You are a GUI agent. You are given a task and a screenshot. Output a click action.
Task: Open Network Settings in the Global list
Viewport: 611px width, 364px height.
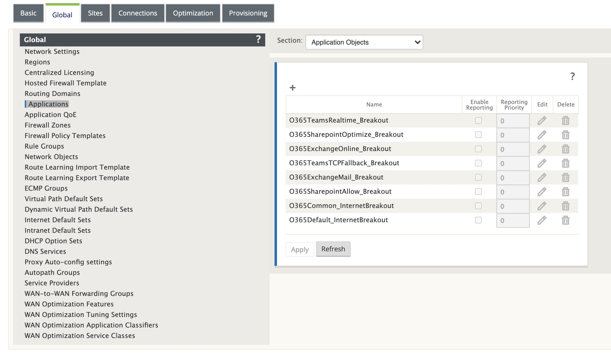click(52, 51)
